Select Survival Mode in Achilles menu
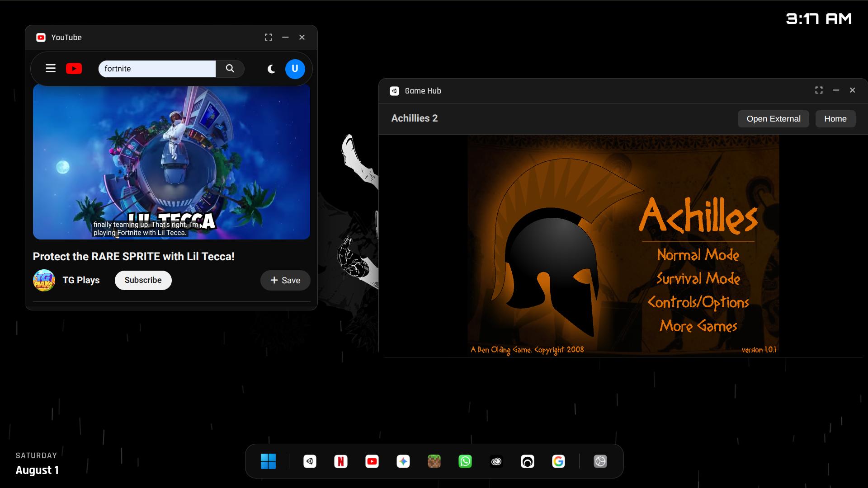The height and width of the screenshot is (488, 868). click(x=698, y=279)
